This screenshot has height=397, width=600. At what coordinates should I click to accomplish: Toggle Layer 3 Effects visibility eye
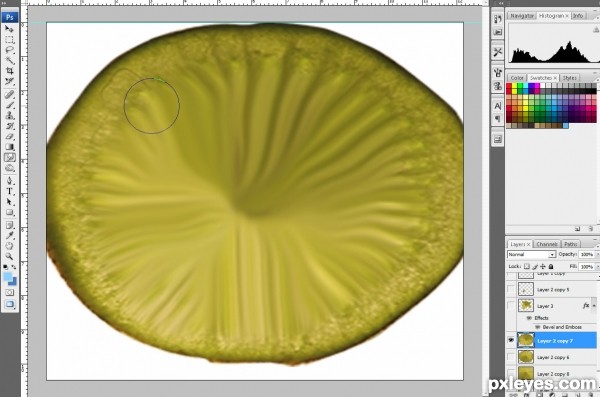click(529, 318)
